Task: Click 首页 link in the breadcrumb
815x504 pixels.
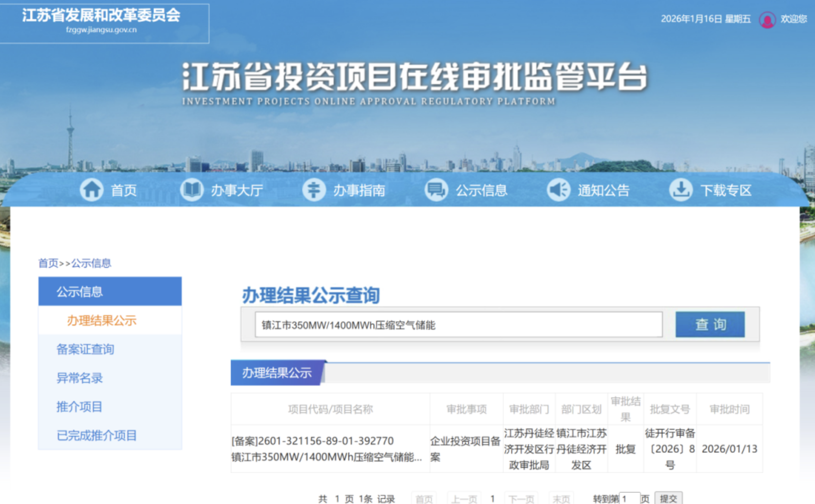Action: pos(48,263)
